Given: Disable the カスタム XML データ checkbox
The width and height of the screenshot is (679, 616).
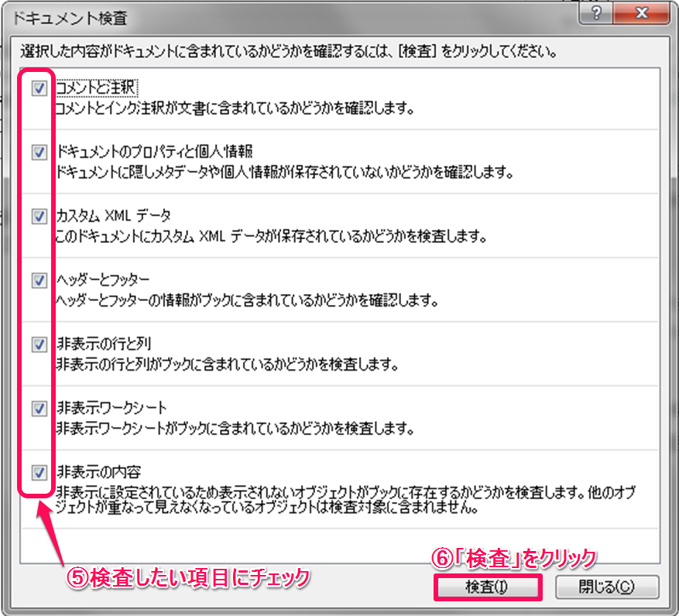Looking at the screenshot, I should point(39,217).
